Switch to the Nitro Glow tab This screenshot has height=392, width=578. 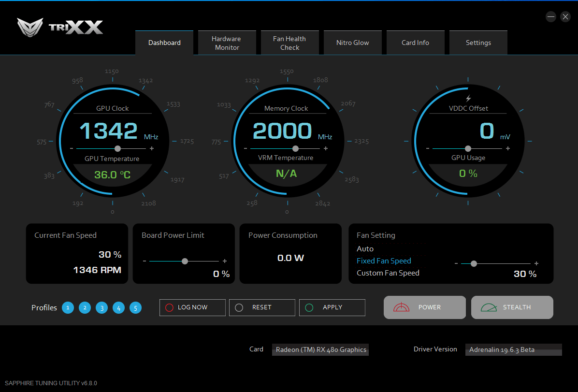point(353,43)
